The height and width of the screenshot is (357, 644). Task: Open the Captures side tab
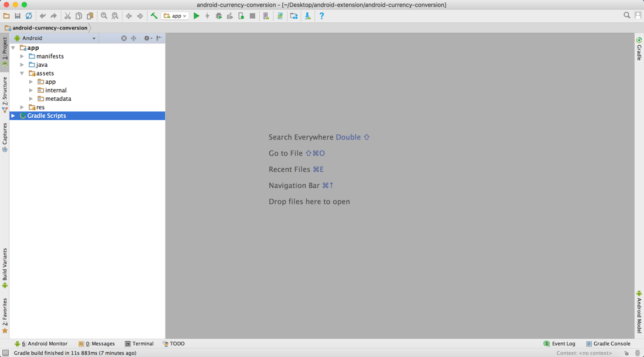(5, 137)
